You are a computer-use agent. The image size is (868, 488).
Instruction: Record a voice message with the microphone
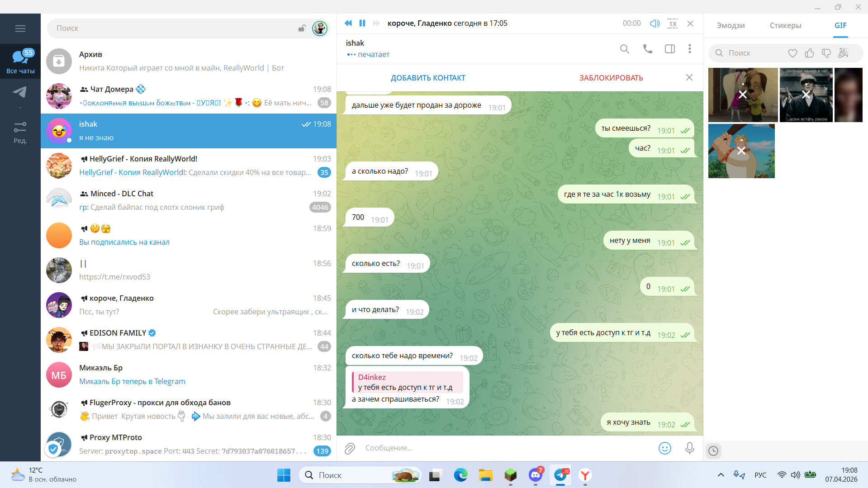(690, 448)
